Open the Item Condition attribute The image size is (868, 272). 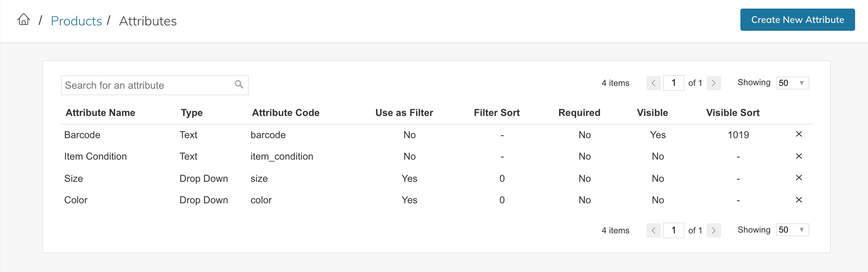click(x=95, y=156)
